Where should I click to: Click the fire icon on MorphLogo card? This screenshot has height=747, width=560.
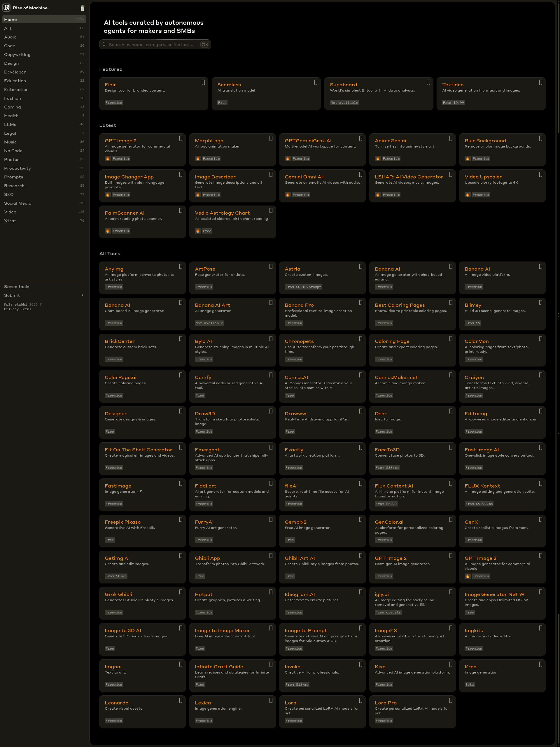(x=198, y=159)
